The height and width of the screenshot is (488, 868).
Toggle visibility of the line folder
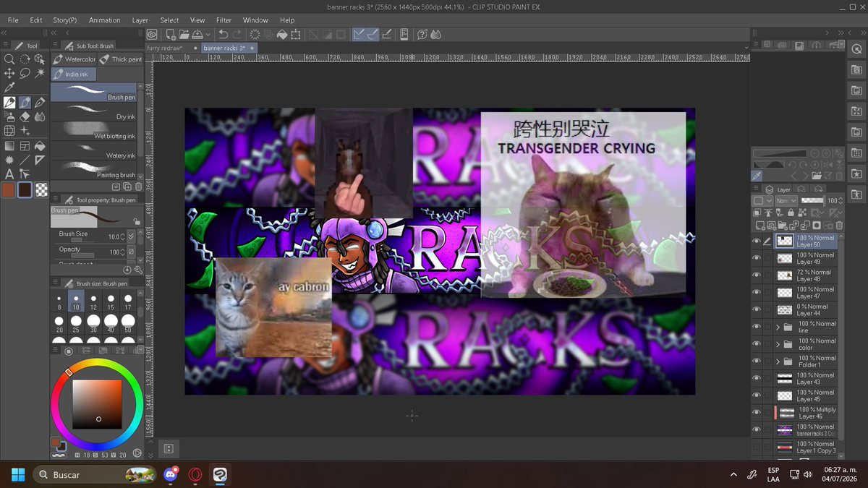757,327
